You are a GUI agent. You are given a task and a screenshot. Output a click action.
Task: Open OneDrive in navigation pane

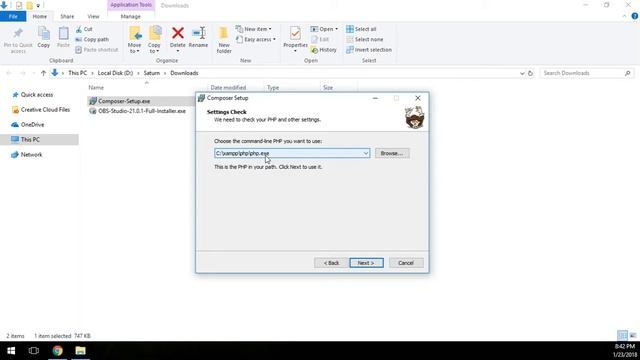pyautogui.click(x=32, y=124)
